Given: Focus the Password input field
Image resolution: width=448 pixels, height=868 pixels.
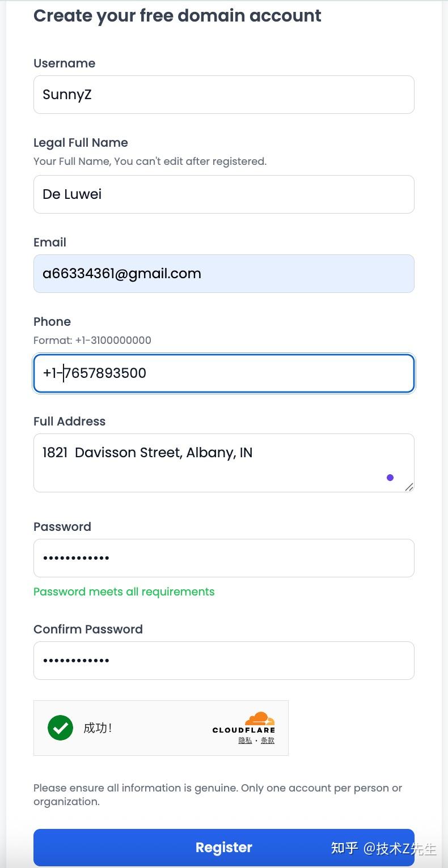Looking at the screenshot, I should click(223, 558).
